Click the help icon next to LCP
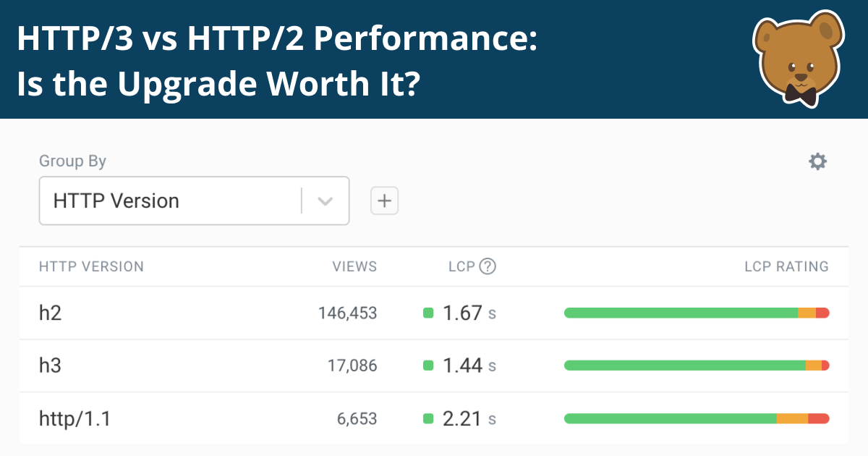 tap(489, 266)
